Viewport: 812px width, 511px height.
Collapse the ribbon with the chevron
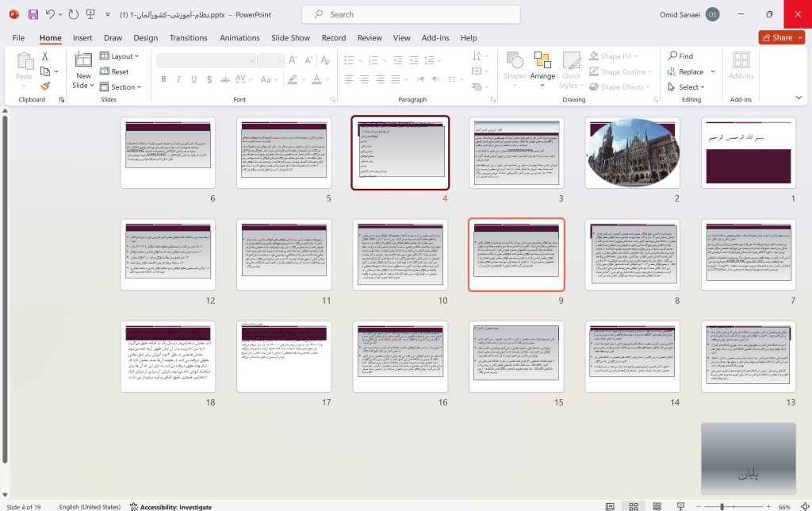click(799, 98)
